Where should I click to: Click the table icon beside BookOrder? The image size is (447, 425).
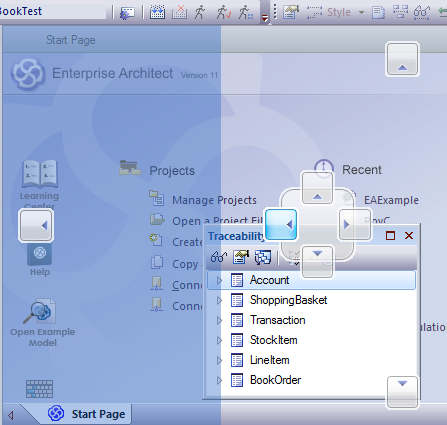[x=237, y=380]
